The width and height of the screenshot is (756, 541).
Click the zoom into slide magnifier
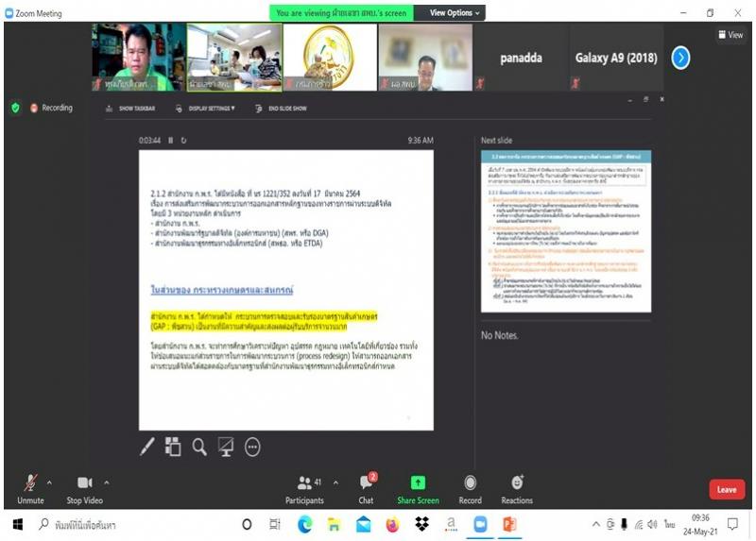click(199, 447)
